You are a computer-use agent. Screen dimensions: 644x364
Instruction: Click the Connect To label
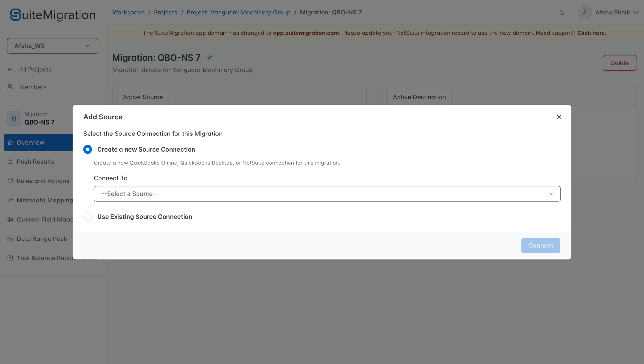click(x=110, y=178)
